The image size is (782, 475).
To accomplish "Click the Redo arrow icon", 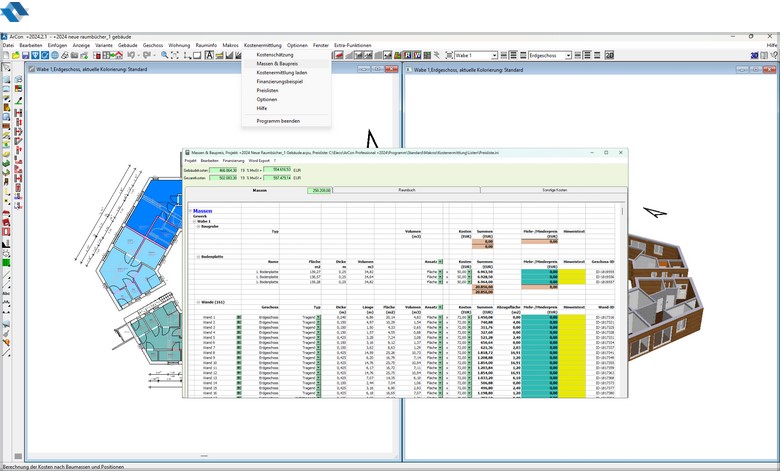I will (146, 55).
